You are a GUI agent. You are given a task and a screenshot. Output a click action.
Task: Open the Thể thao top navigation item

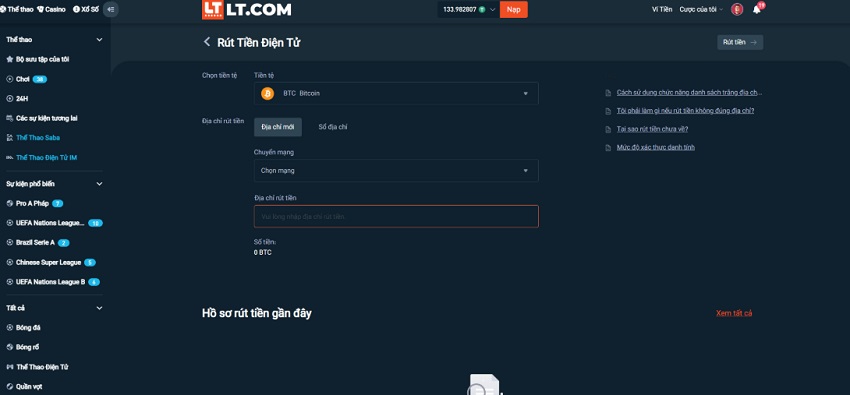[x=17, y=9]
